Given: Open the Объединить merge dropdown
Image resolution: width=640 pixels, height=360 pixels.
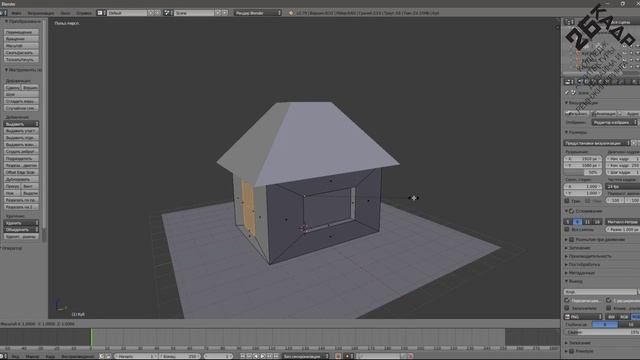Looking at the screenshot, I should point(21,230).
